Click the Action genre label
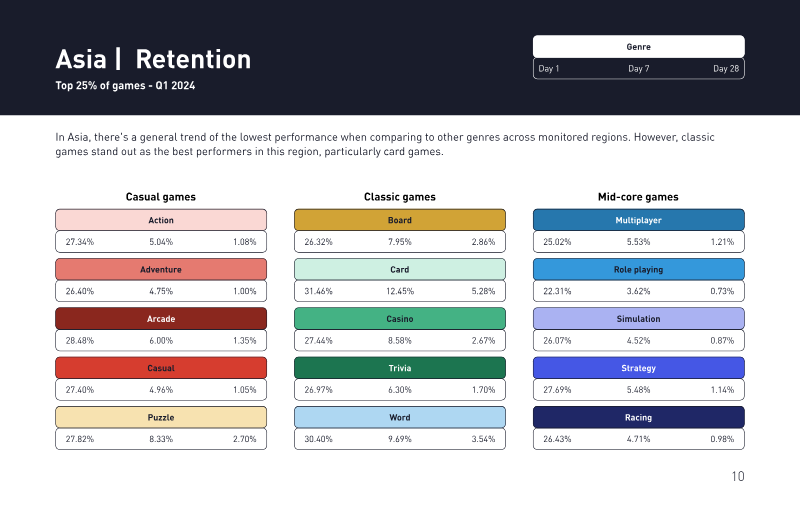The image size is (800, 506). [x=160, y=220]
